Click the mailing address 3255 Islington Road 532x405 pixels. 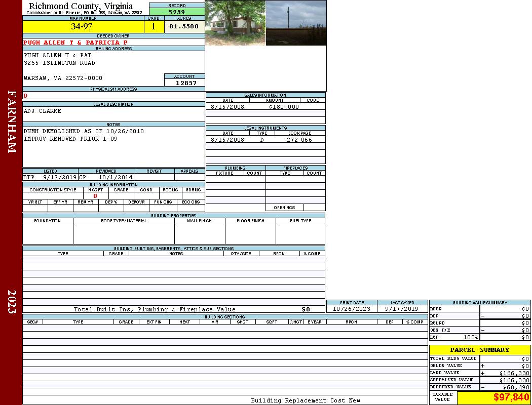click(59, 63)
